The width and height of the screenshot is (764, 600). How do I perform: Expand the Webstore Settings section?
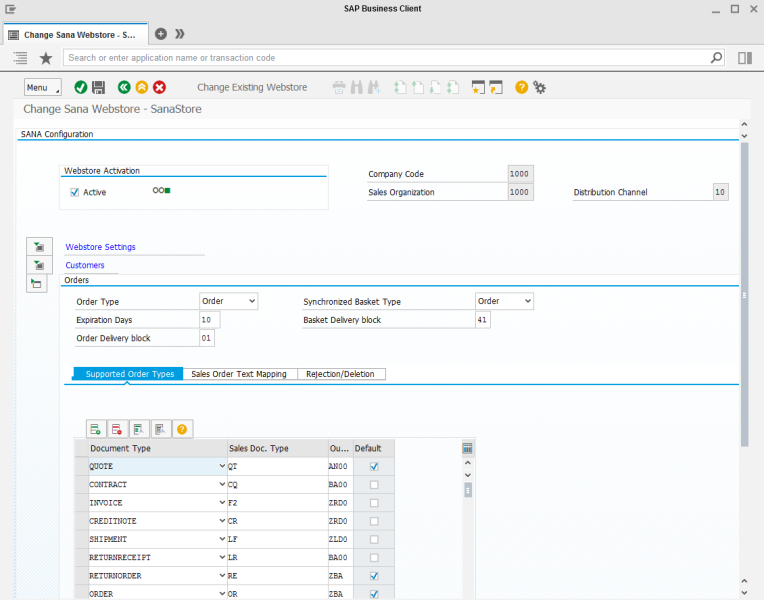click(x=39, y=247)
